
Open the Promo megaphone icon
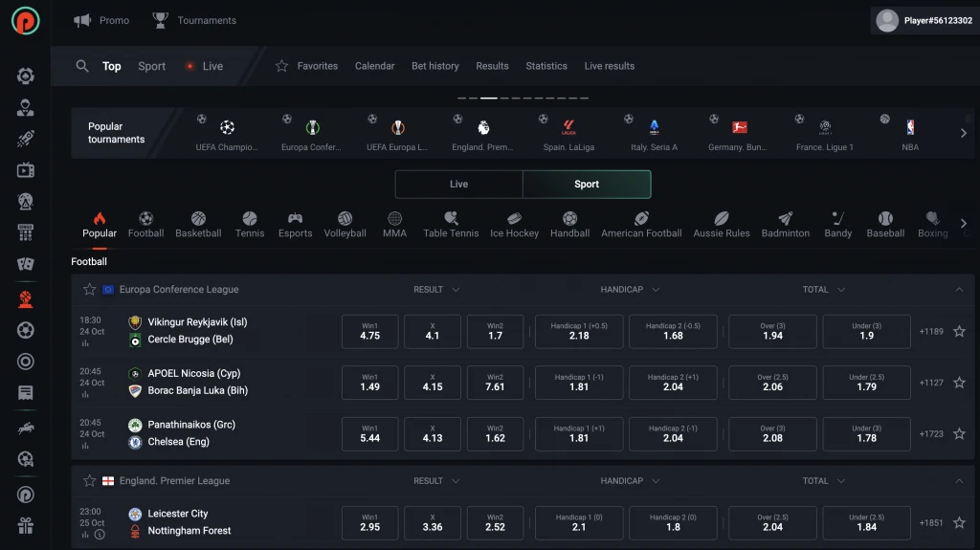coord(83,20)
